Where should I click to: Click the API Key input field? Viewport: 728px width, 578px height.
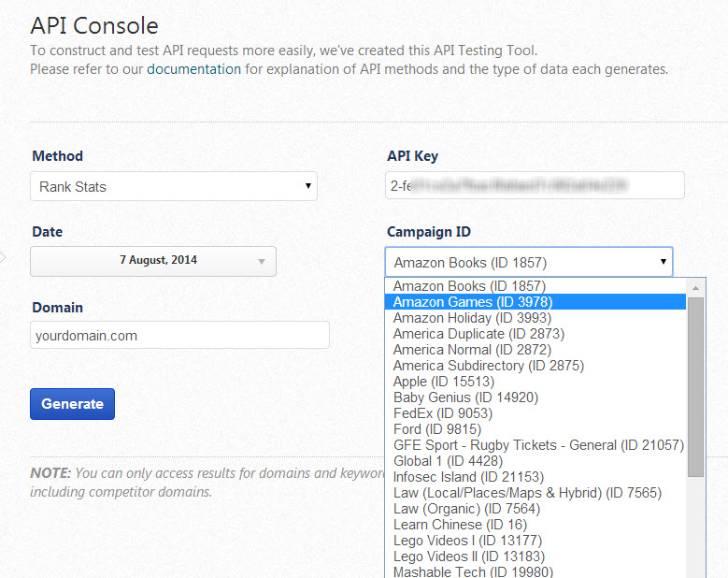tap(535, 185)
